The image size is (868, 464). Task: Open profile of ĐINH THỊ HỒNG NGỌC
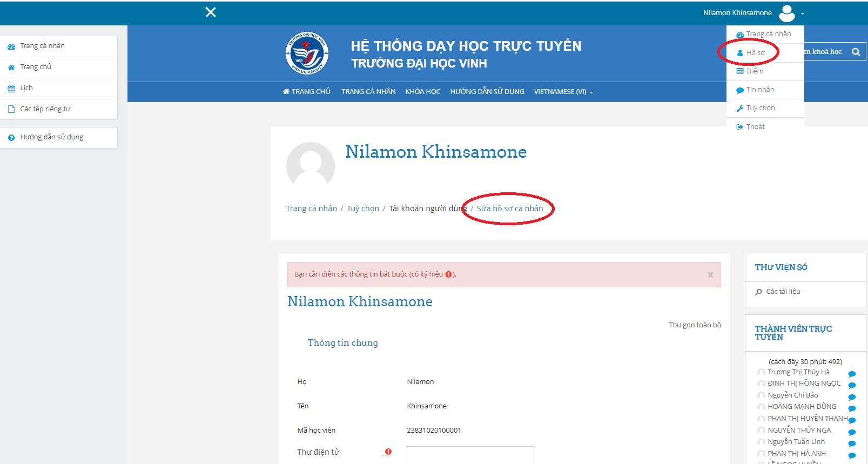tap(804, 384)
